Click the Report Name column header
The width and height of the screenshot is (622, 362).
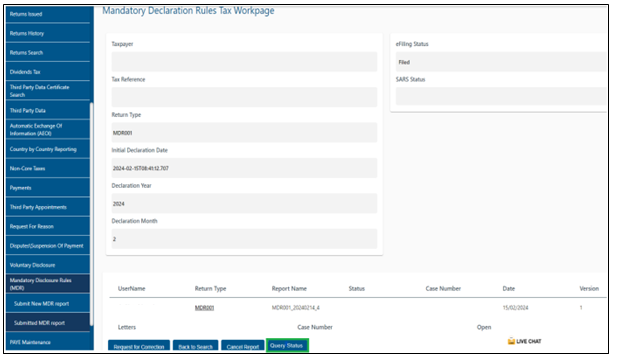click(x=289, y=289)
